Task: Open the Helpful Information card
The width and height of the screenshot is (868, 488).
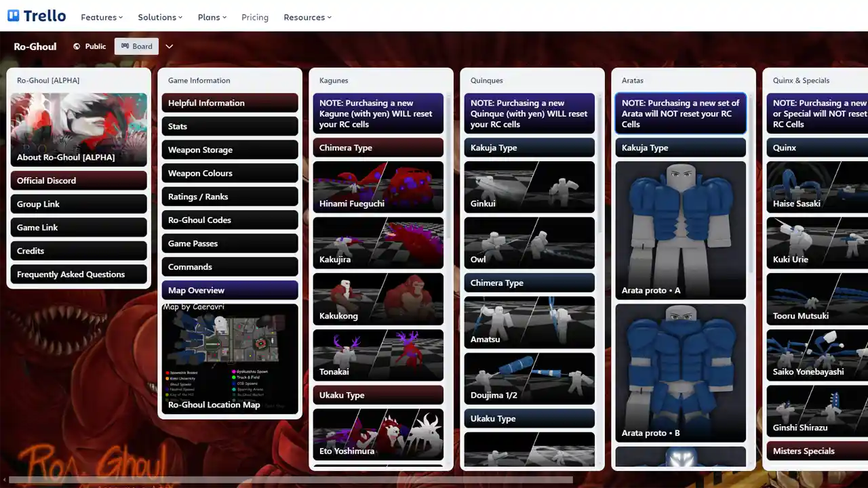Action: click(230, 103)
